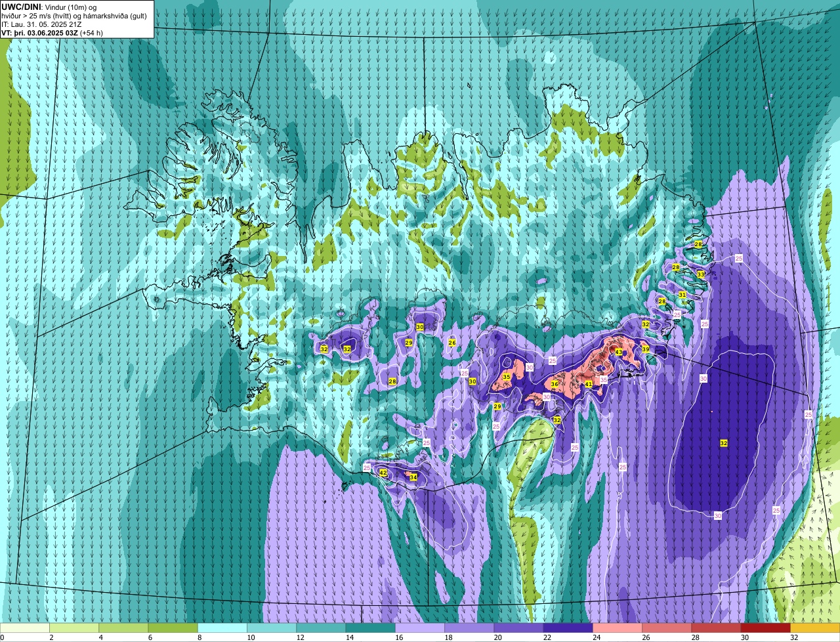Click the light green 2–4 legend swatch
This screenshot has height=642, width=840.
point(74,628)
